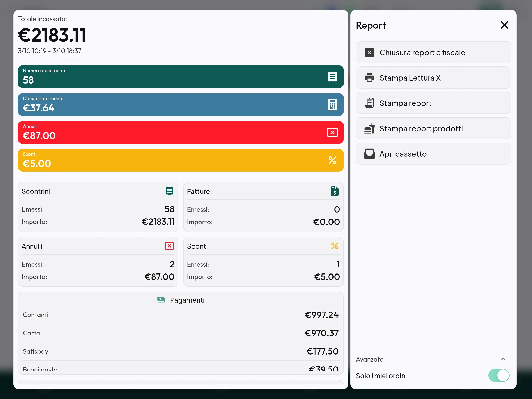Image resolution: width=532 pixels, height=399 pixels.
Task: Click the cash icon beside Pagamenti heading
Action: click(x=161, y=300)
